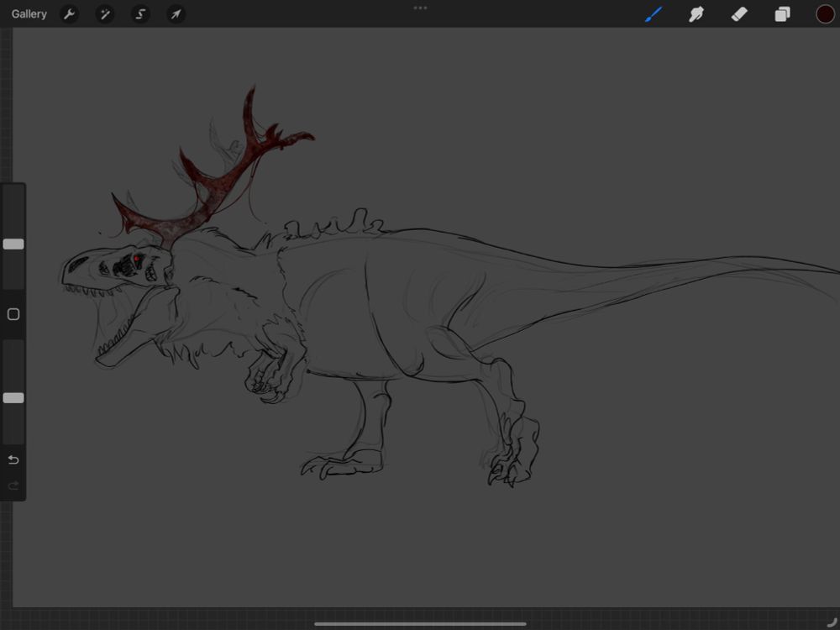This screenshot has width=840, height=630.
Task: Activate the Selection tool
Action: [140, 14]
